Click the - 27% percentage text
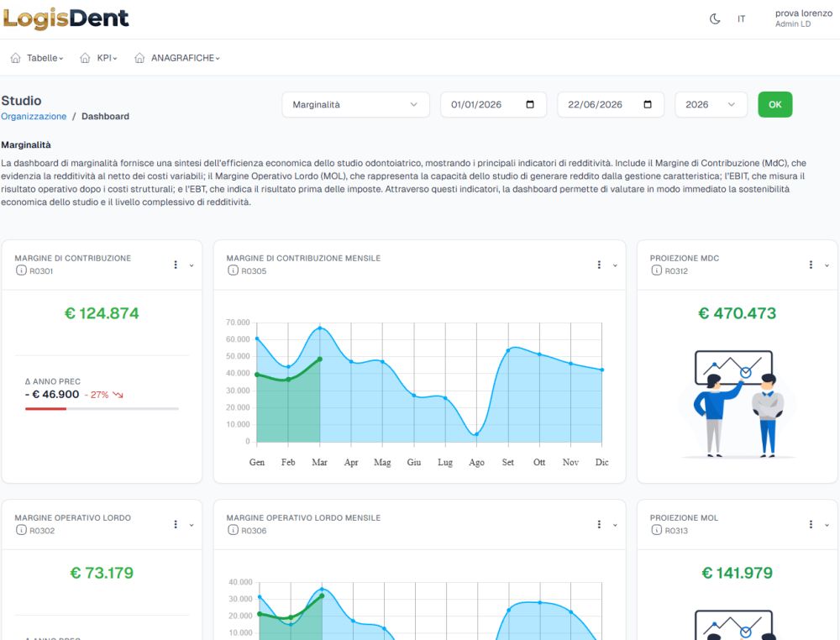Viewport: 840px width, 640px height. 97,395
